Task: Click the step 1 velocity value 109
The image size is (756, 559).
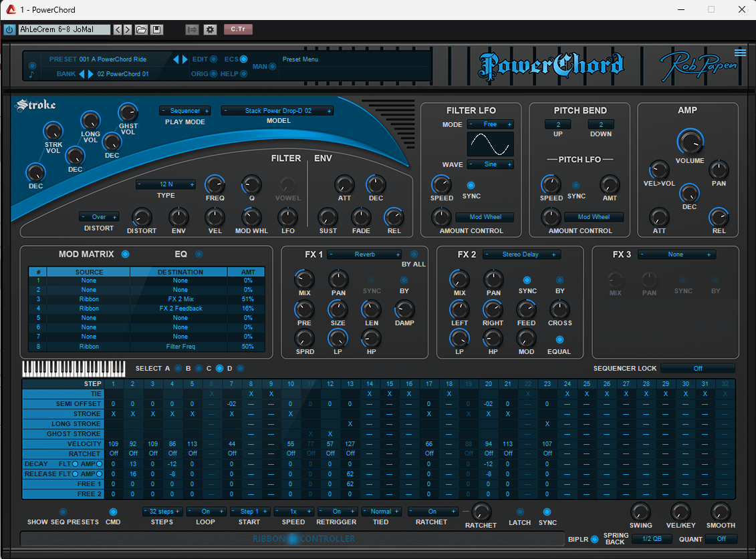Action: (113, 444)
